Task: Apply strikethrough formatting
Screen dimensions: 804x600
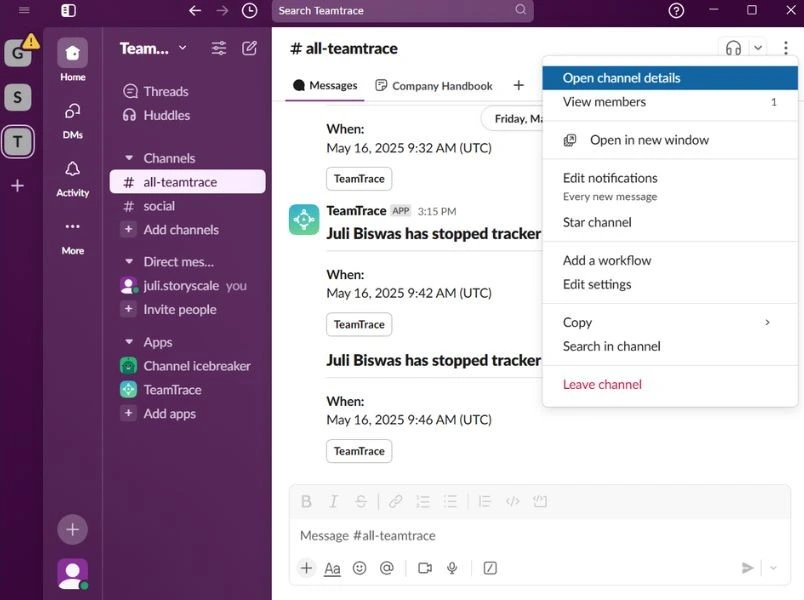Action: 361,501
